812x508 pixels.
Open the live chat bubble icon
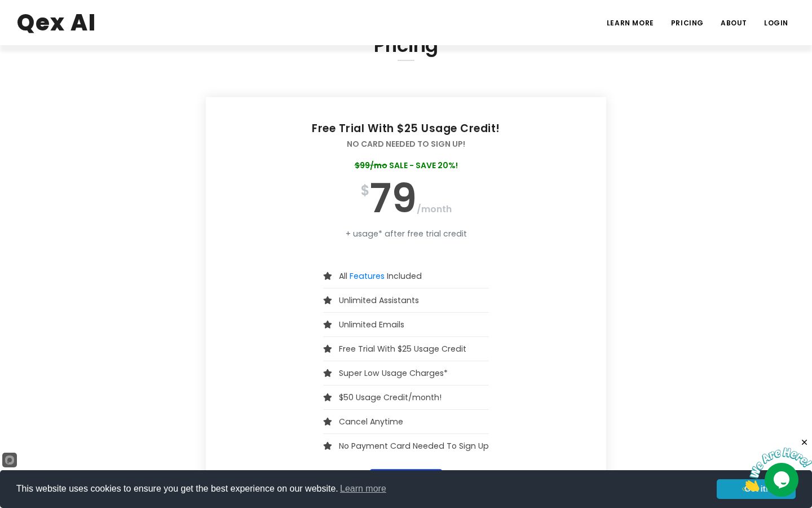click(781, 480)
